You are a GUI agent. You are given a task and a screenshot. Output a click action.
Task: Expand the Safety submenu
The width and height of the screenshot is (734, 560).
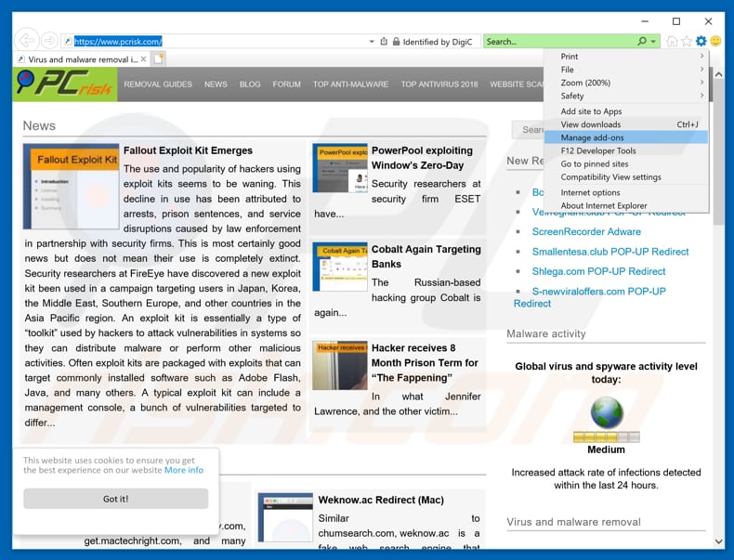coord(626,96)
